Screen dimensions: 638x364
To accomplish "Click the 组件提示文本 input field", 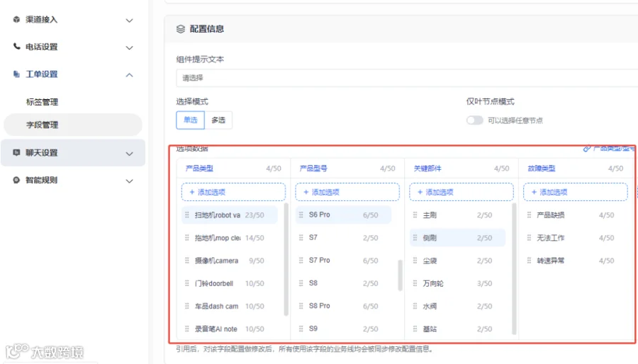I will tap(407, 78).
